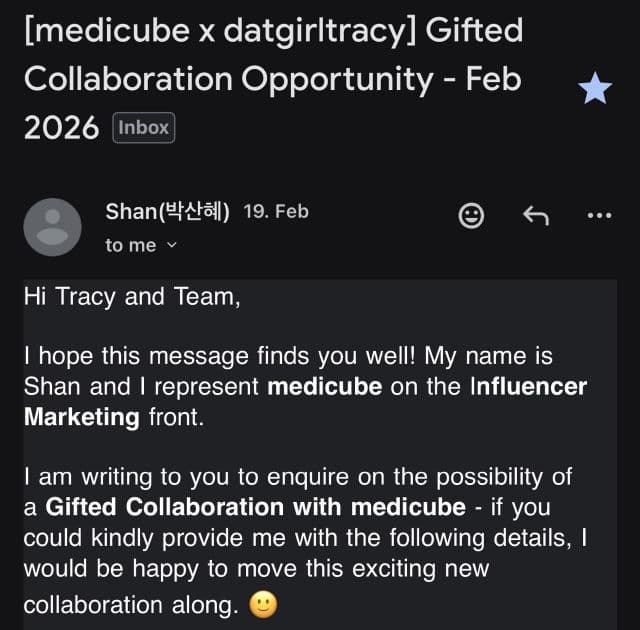The height and width of the screenshot is (630, 640).
Task: Click the "Hi Tracy and Team," greeting
Action: (x=131, y=298)
